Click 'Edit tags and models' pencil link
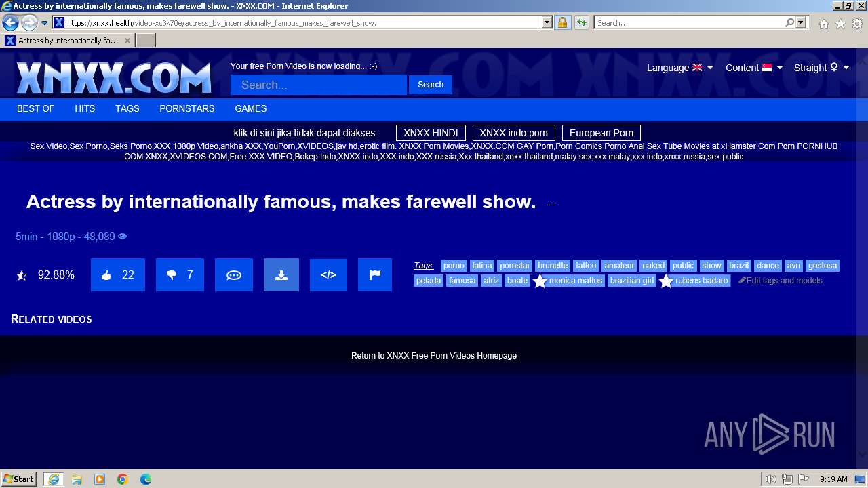 pyautogui.click(x=781, y=281)
